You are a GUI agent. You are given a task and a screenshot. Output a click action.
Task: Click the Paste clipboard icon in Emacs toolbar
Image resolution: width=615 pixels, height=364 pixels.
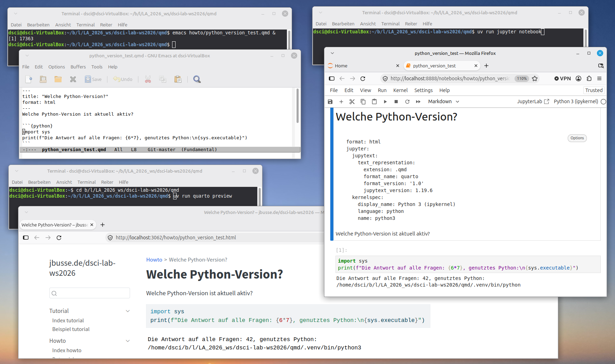coord(178,79)
